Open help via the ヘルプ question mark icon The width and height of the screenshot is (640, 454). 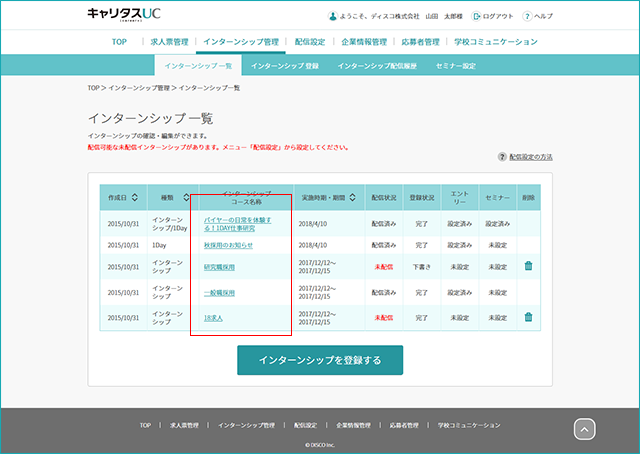(527, 16)
